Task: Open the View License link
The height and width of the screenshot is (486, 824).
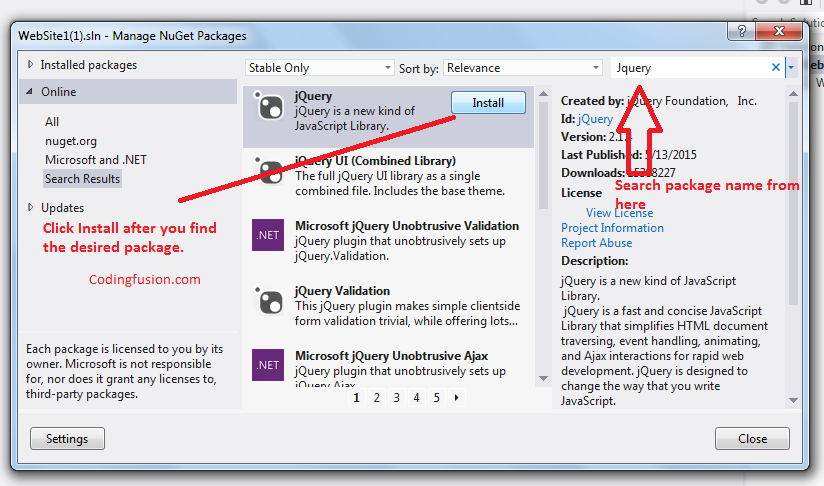Action: pos(619,213)
